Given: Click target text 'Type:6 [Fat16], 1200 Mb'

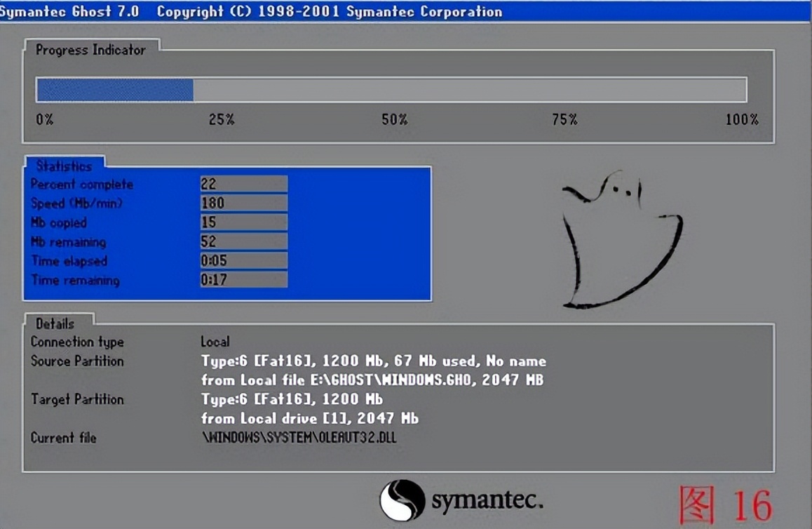Looking at the screenshot, I should (x=292, y=399).
